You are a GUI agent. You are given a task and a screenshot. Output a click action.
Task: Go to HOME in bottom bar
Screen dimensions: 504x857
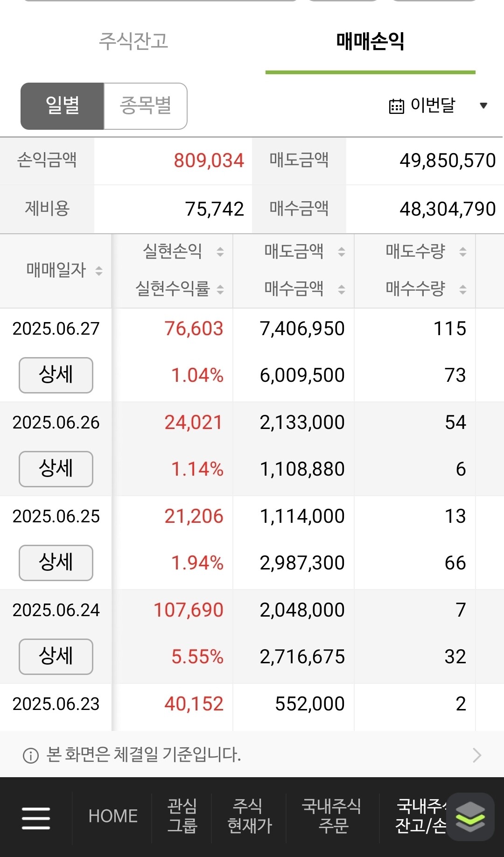coord(113,816)
